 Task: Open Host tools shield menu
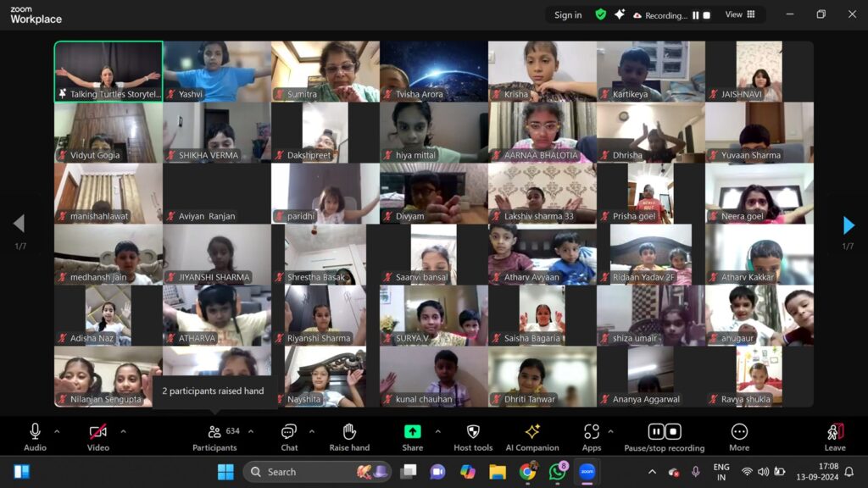click(x=473, y=437)
